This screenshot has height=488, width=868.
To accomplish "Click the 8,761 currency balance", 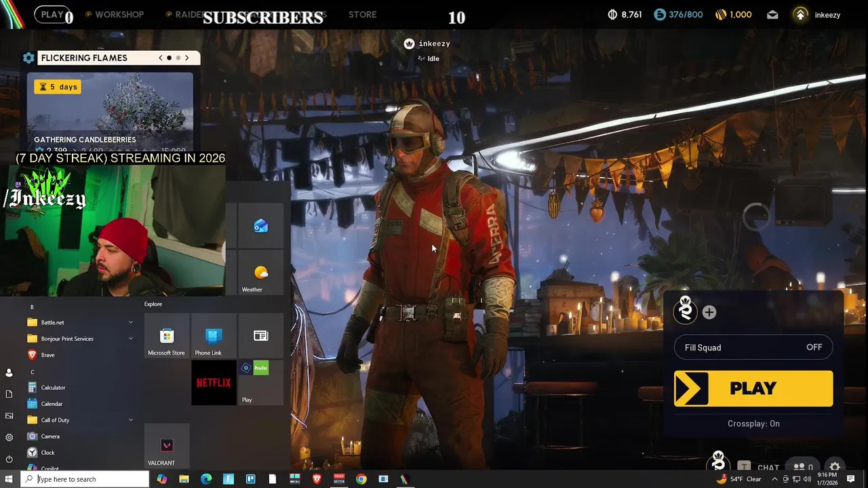I will pyautogui.click(x=625, y=14).
